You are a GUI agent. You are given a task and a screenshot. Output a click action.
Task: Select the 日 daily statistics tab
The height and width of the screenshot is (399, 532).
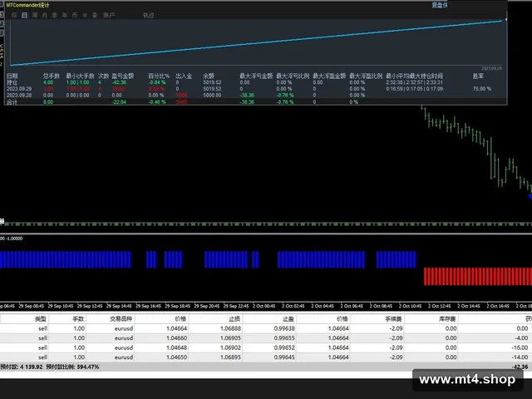pos(24,15)
